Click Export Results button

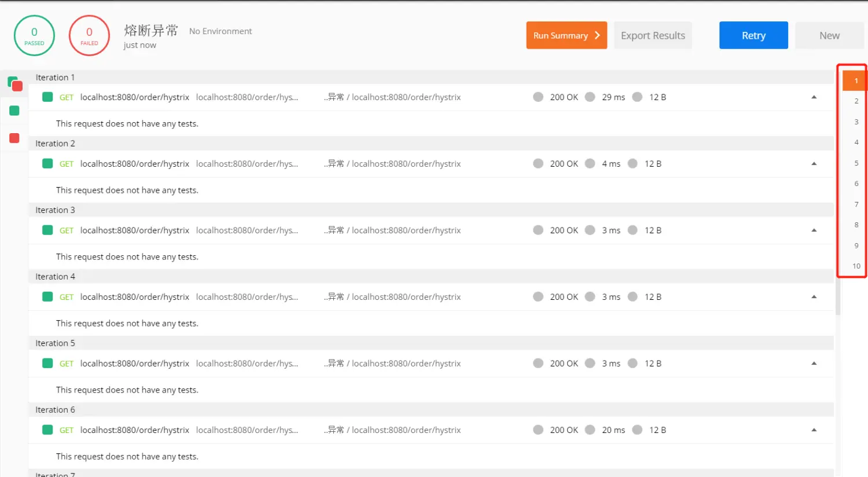(x=652, y=35)
